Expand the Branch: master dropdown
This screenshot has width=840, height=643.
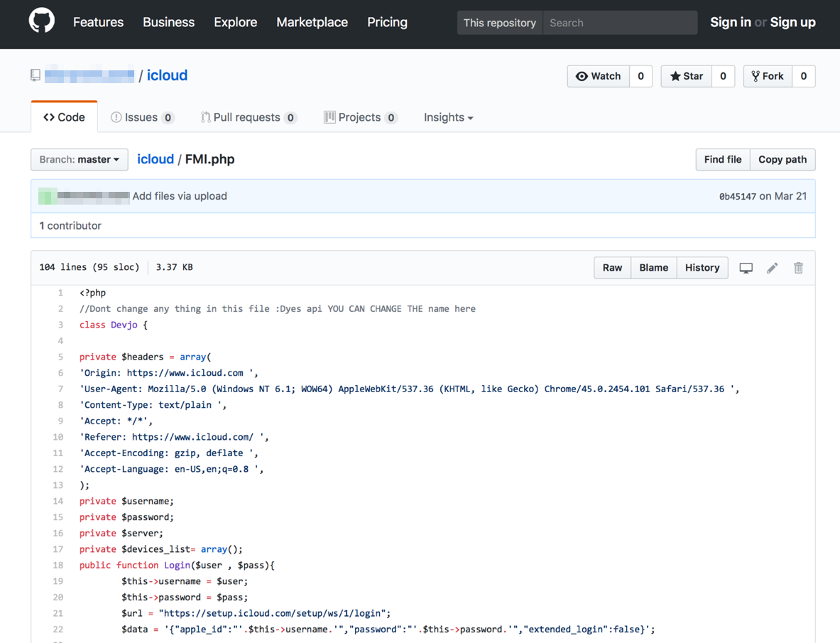pyautogui.click(x=80, y=160)
